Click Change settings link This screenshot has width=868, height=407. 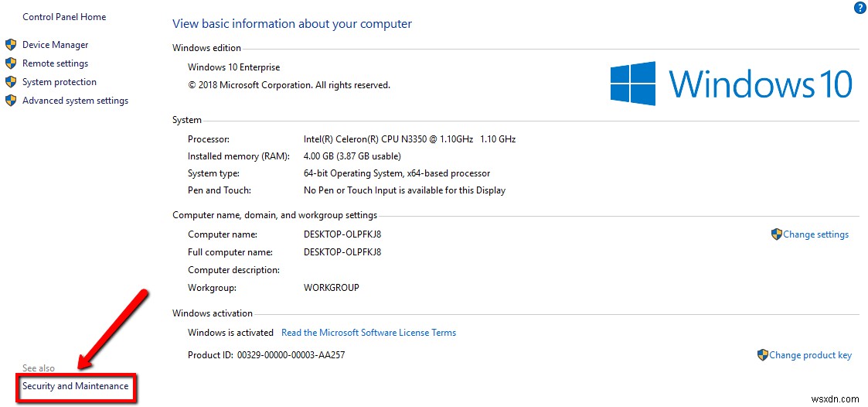point(816,234)
